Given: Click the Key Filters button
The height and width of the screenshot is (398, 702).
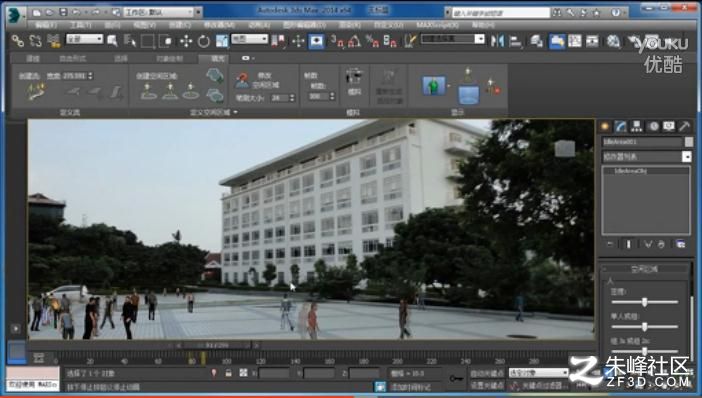Looking at the screenshot, I should pyautogui.click(x=539, y=385).
